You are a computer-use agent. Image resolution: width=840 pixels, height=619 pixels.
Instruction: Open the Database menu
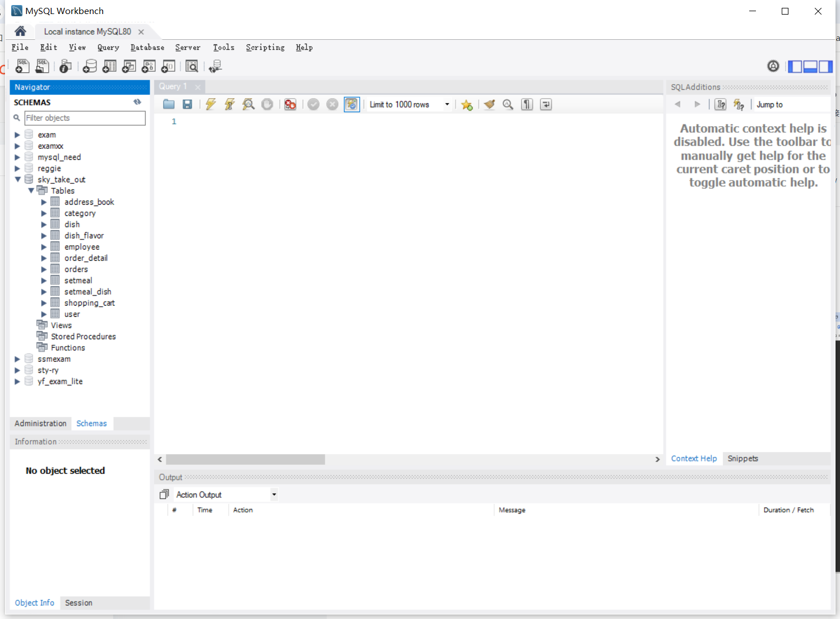(x=147, y=48)
